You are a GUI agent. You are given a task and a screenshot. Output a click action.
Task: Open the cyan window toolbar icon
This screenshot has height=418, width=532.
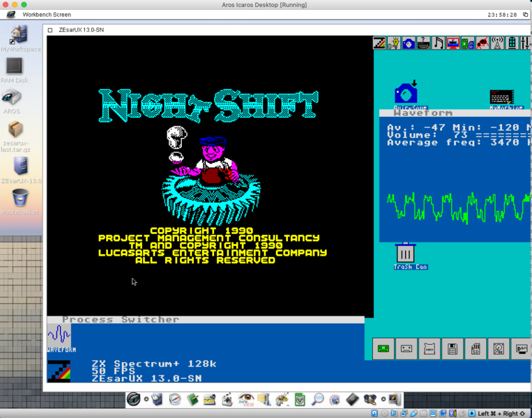[512, 43]
